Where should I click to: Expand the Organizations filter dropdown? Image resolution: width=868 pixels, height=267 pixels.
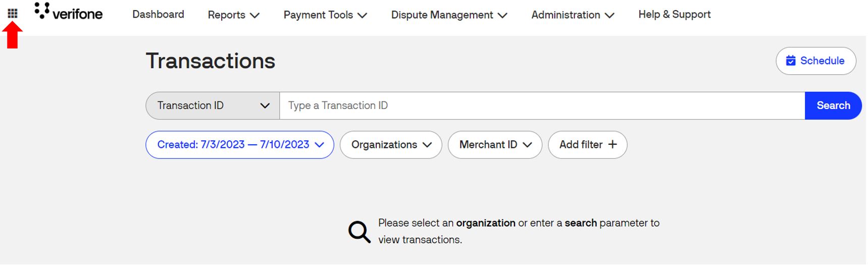(x=391, y=145)
